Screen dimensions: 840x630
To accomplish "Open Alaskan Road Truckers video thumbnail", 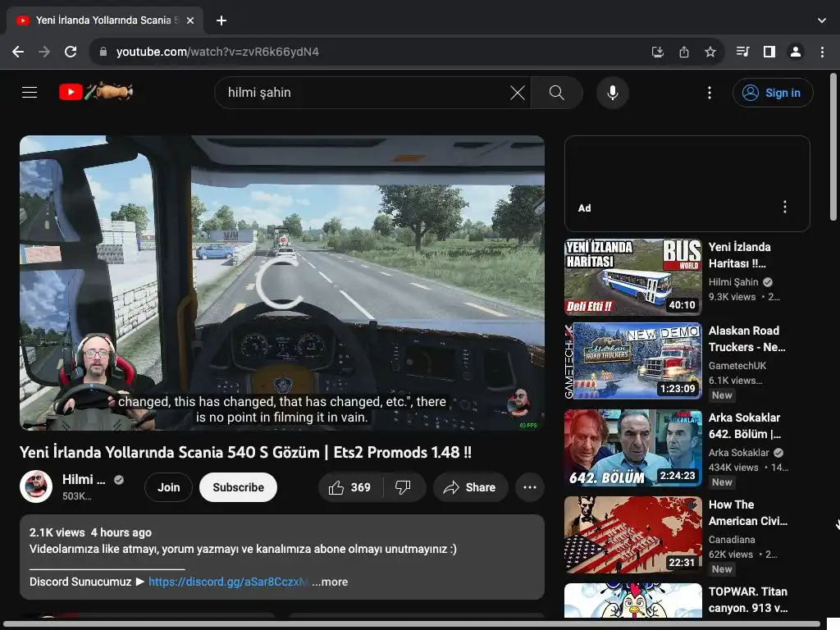I will [x=632, y=361].
